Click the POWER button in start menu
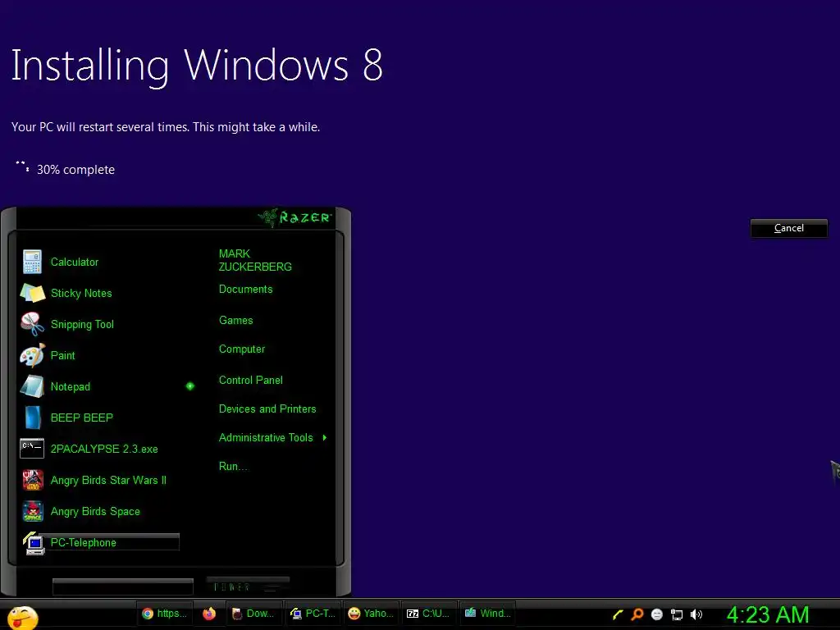Viewport: 840px width, 630px height. point(248,586)
